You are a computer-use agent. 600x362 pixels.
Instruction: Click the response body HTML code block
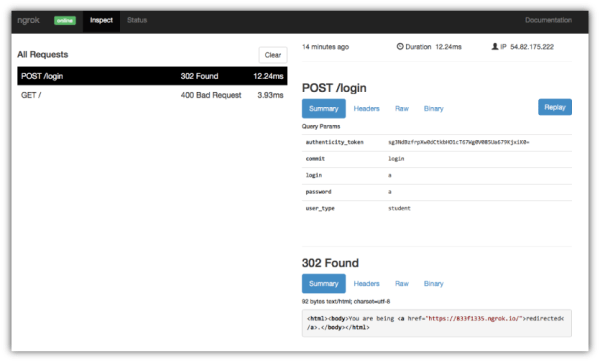(437, 323)
